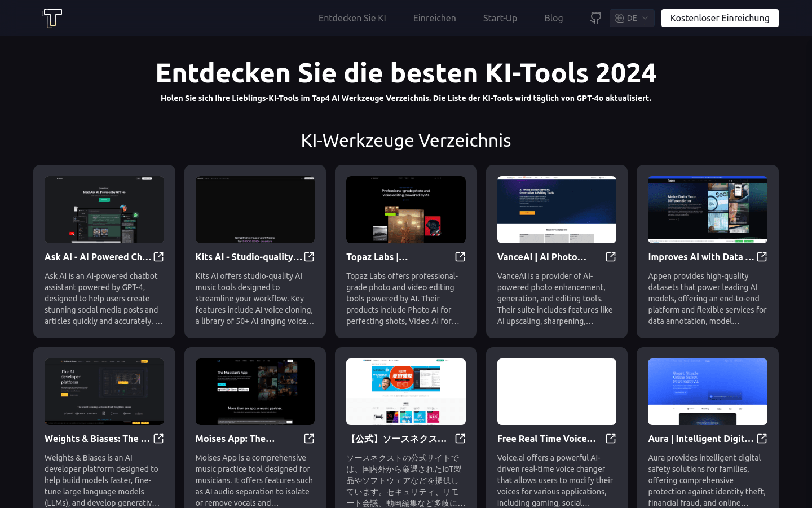The height and width of the screenshot is (508, 812).
Task: Open the DE language dropdown
Action: (x=632, y=18)
